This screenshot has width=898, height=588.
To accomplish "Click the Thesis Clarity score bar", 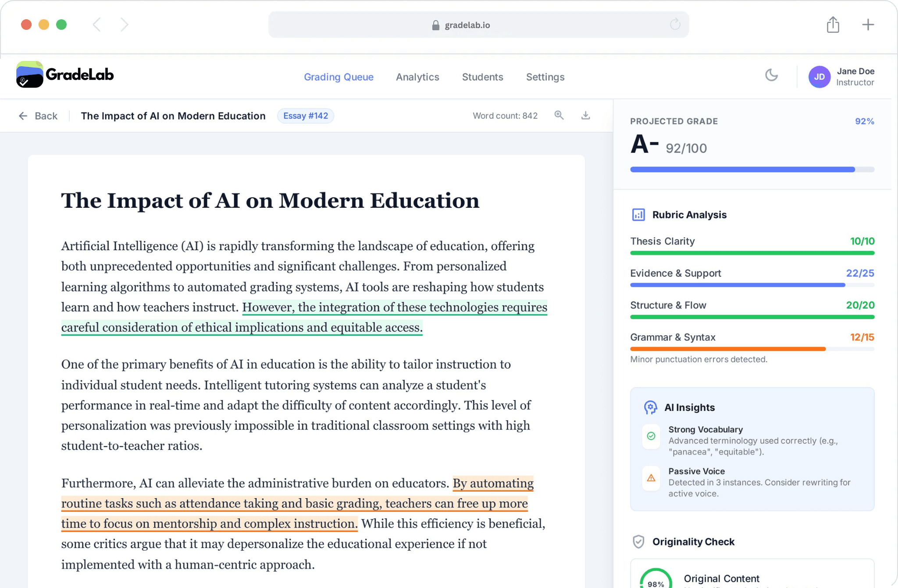I will (x=752, y=253).
